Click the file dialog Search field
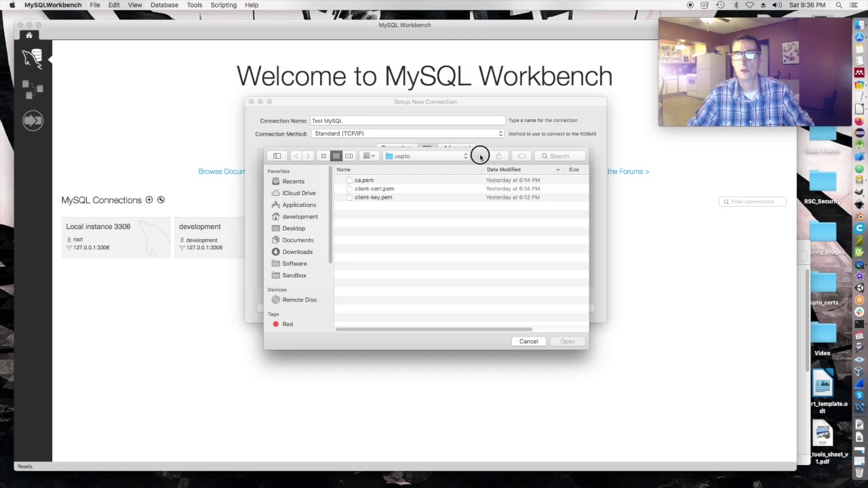Image resolution: width=868 pixels, height=488 pixels. 560,156
